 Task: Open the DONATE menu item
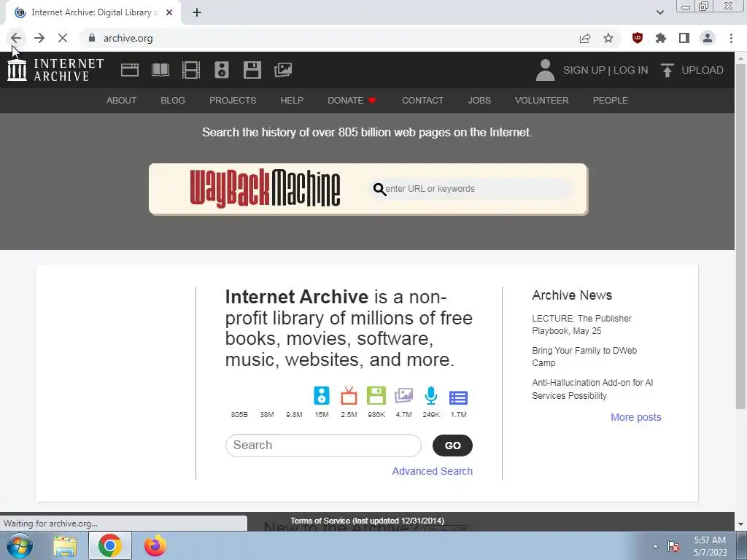point(352,101)
